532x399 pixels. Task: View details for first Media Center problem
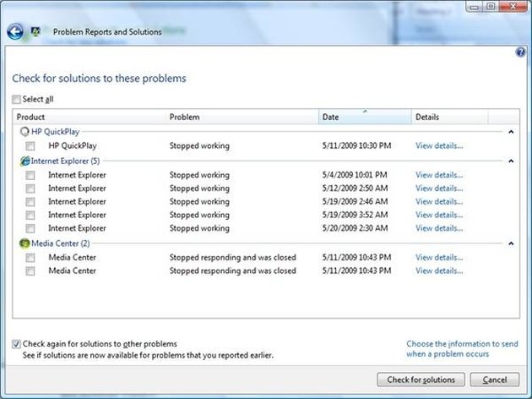[439, 257]
